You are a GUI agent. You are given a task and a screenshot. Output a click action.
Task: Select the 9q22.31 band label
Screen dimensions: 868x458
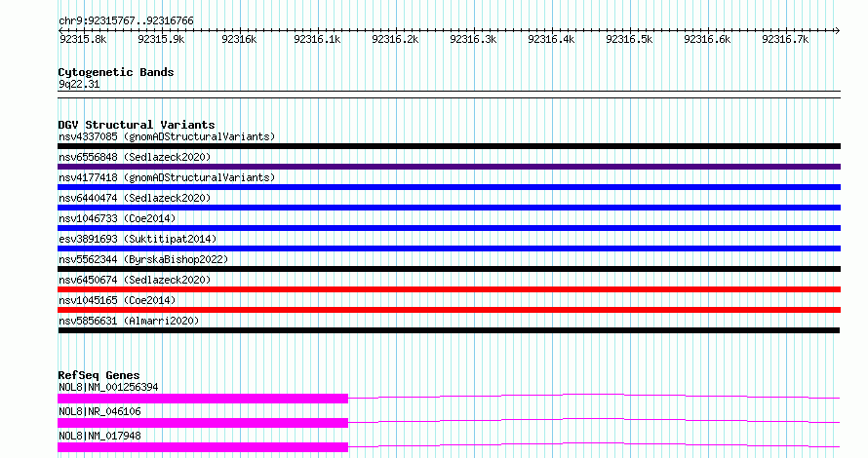[79, 85]
